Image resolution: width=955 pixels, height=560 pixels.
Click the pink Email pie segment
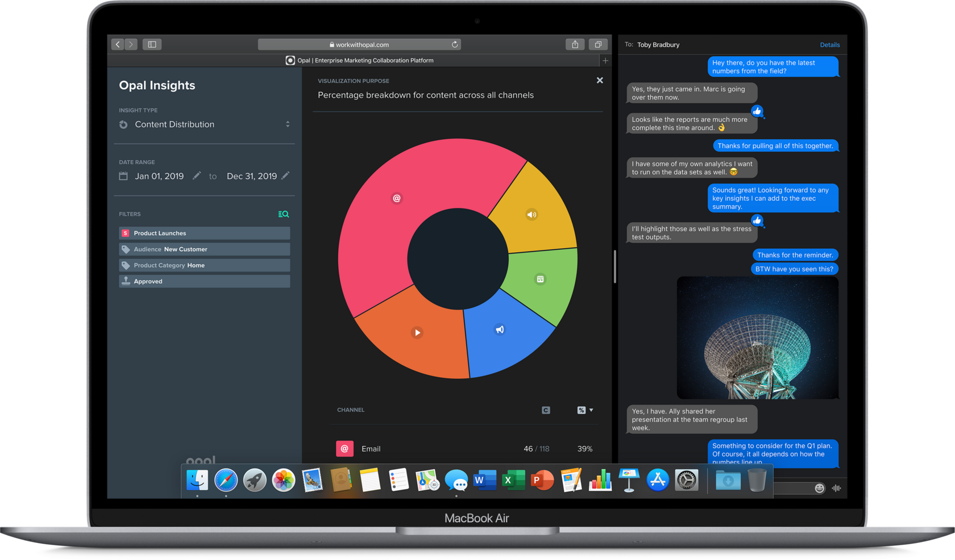tap(397, 198)
